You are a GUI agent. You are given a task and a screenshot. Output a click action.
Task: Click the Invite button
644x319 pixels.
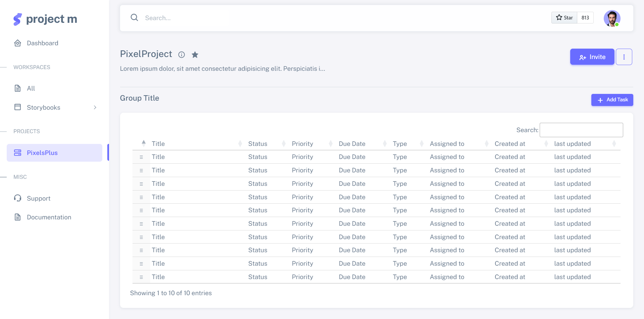tap(592, 57)
